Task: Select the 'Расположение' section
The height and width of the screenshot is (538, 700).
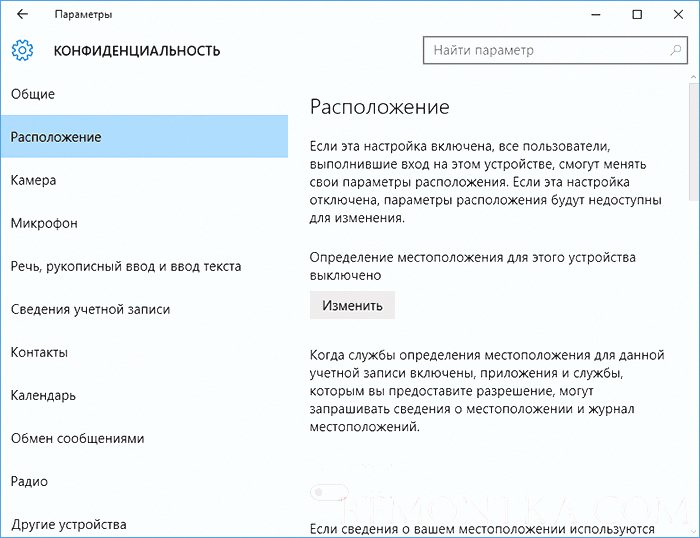Action: coord(144,137)
